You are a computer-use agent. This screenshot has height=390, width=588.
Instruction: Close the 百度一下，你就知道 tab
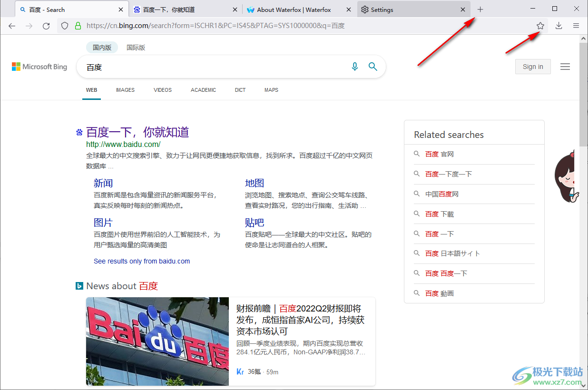[235, 10]
